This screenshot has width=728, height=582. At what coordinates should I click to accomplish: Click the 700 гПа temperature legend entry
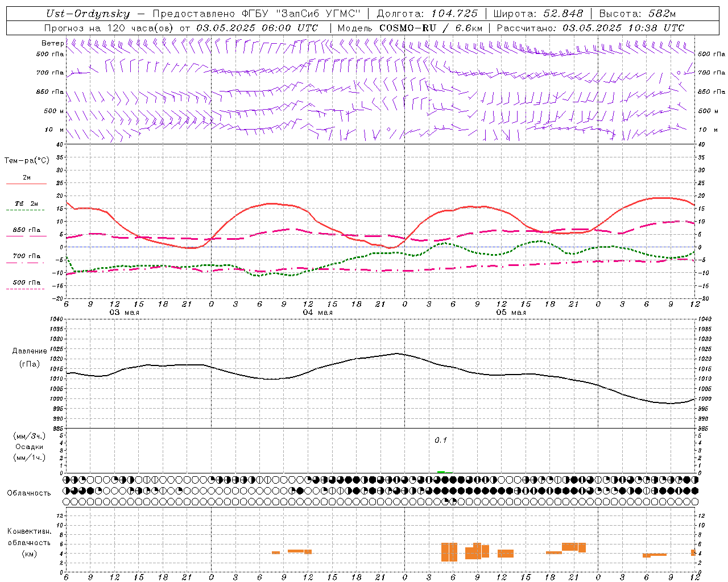click(26, 256)
